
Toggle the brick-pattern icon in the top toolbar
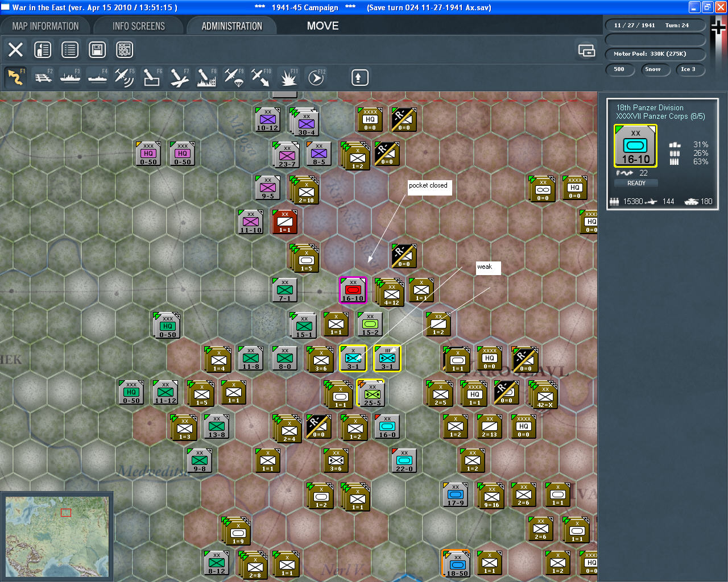tap(125, 50)
